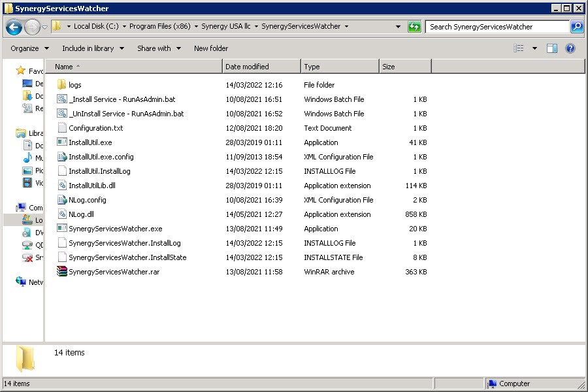Click the Search SynergyServicesWatcher input field
This screenshot has height=392, width=588.
[x=498, y=27]
